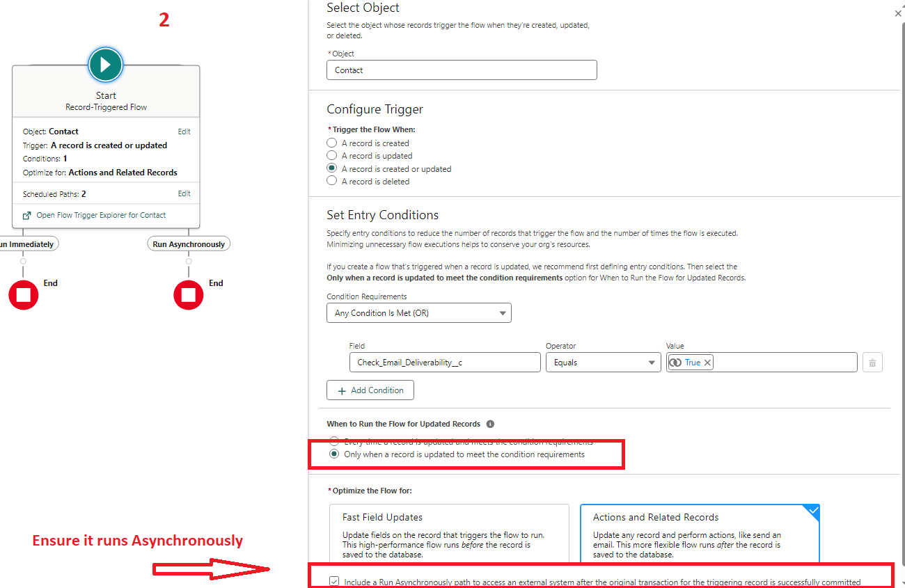
Task: Click the right red End stop icon
Action: pos(189,295)
